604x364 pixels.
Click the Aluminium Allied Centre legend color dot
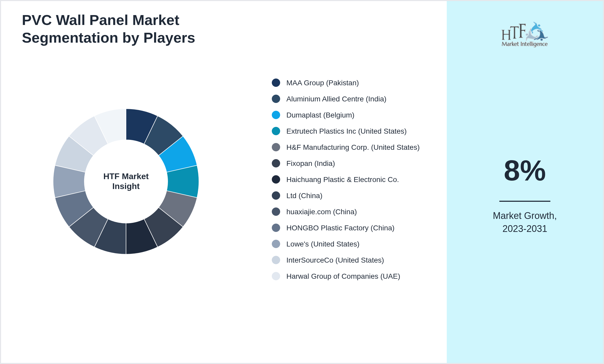tap(276, 99)
